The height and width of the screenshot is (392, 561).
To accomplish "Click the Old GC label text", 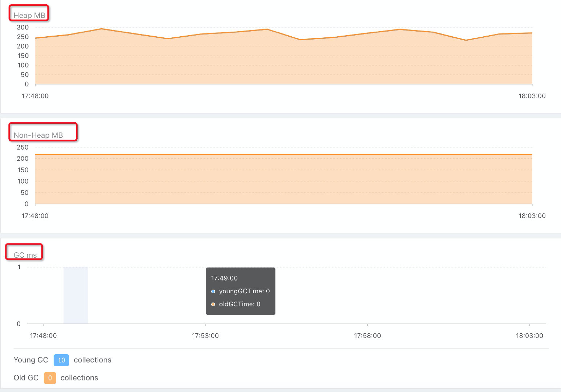I will 26,378.
